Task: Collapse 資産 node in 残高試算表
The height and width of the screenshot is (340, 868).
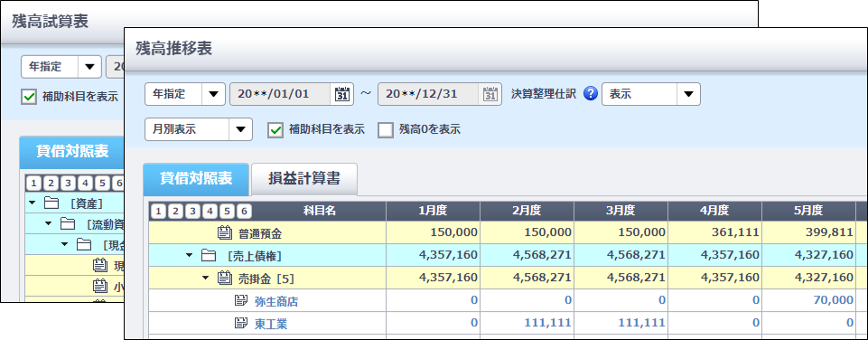Action: [33, 203]
